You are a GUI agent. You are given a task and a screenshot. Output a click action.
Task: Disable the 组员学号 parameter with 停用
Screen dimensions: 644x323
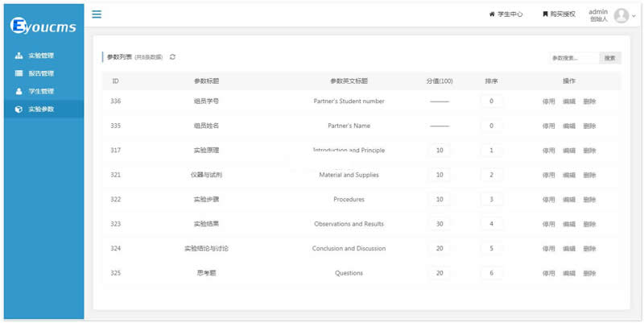pyautogui.click(x=548, y=101)
